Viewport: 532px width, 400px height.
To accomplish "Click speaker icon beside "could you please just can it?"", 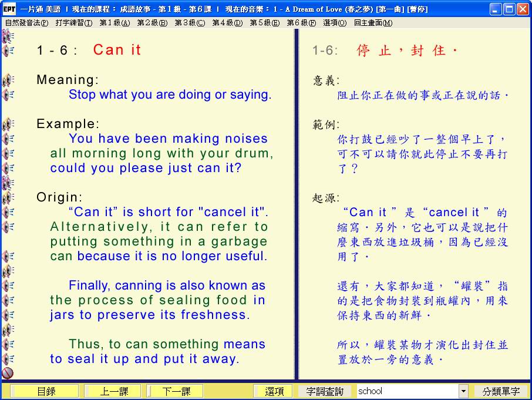I will pos(8,168).
